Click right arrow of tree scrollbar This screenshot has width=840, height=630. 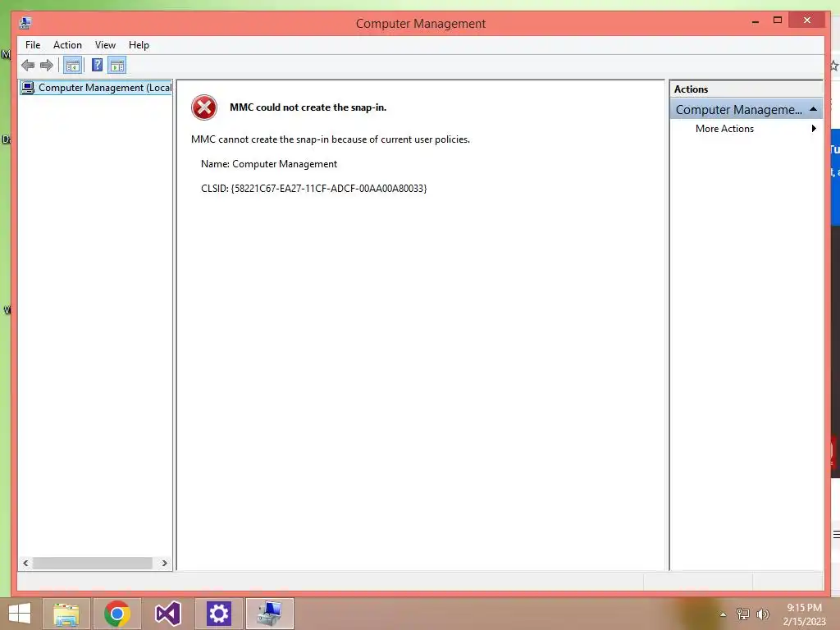point(164,563)
